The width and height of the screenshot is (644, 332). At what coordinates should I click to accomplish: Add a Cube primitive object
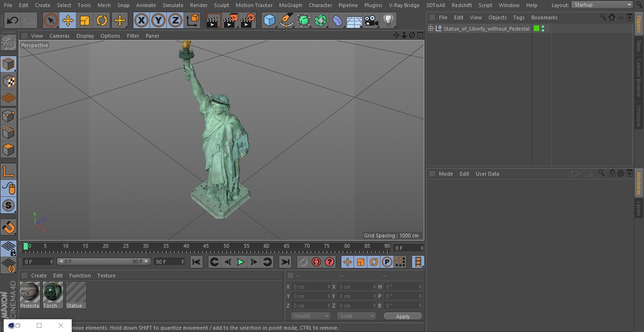pos(269,20)
